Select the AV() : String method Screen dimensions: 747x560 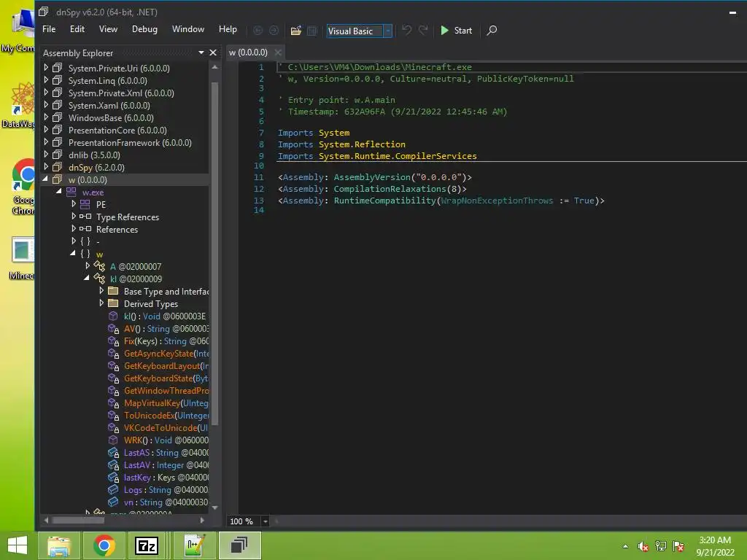(x=166, y=329)
